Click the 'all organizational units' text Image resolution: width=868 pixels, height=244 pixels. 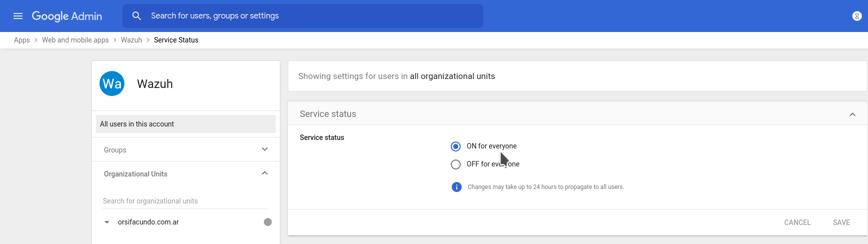(452, 76)
